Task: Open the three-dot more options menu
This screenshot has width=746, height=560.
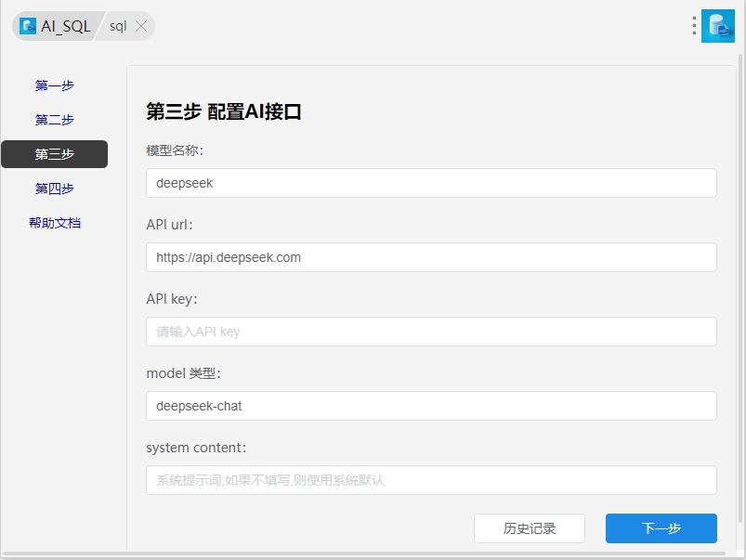Action: coord(694,26)
